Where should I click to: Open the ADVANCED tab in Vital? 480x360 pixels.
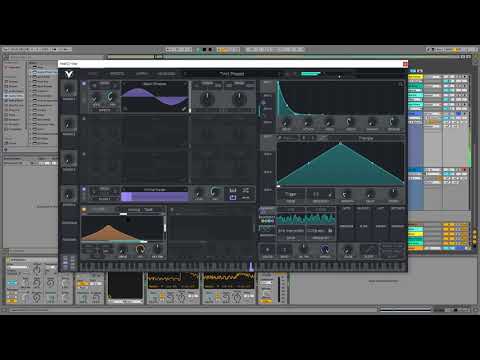pos(166,74)
